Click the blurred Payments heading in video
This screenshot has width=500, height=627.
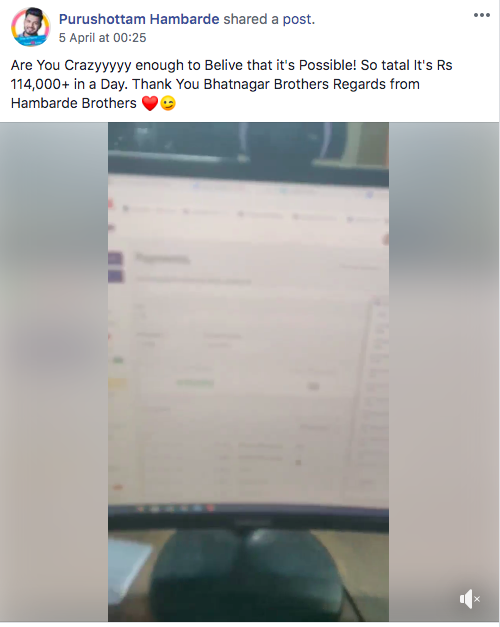[162, 258]
